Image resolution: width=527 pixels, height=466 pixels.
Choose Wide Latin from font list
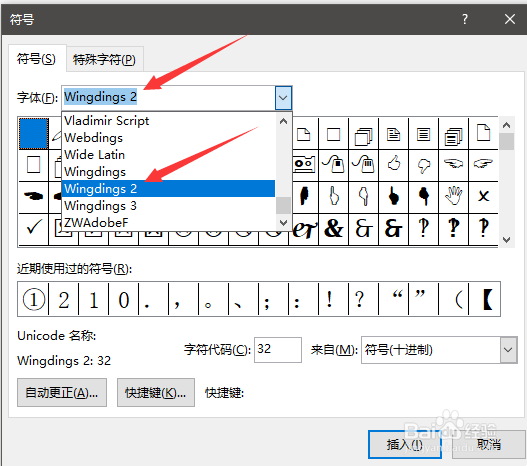coord(168,155)
